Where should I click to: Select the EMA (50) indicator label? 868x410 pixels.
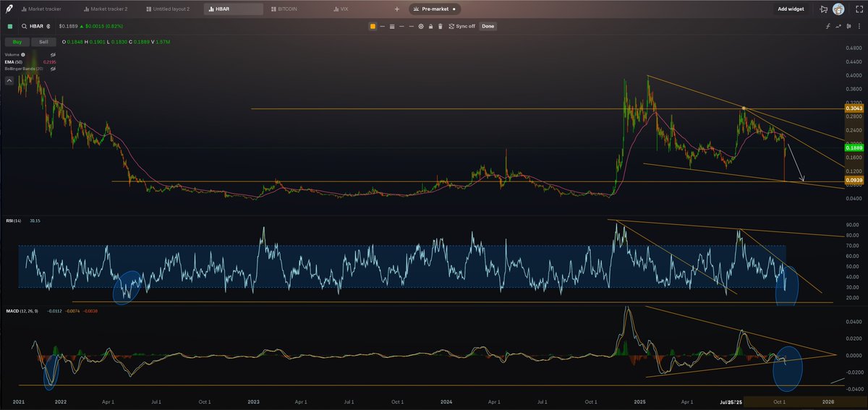[14, 62]
